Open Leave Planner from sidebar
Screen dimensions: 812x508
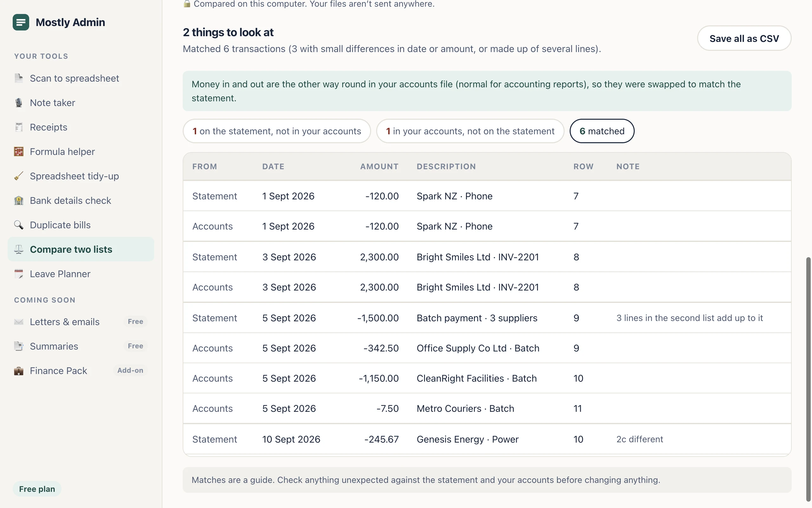point(81,274)
